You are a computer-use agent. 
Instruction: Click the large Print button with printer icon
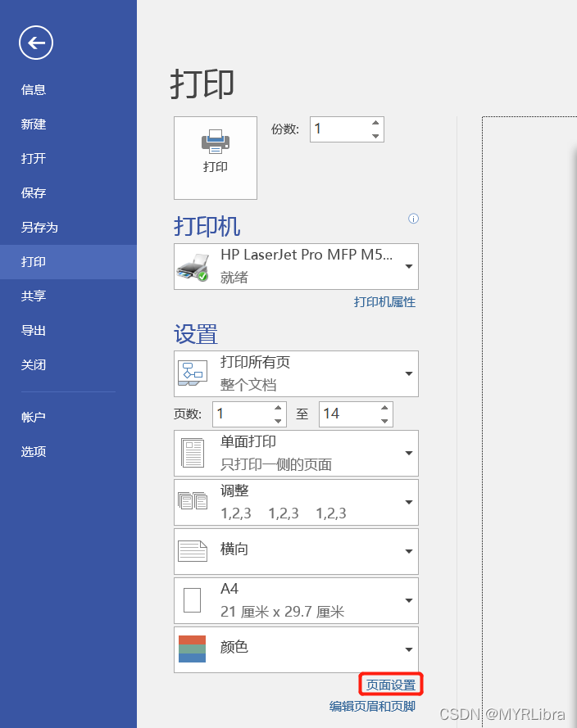216,158
